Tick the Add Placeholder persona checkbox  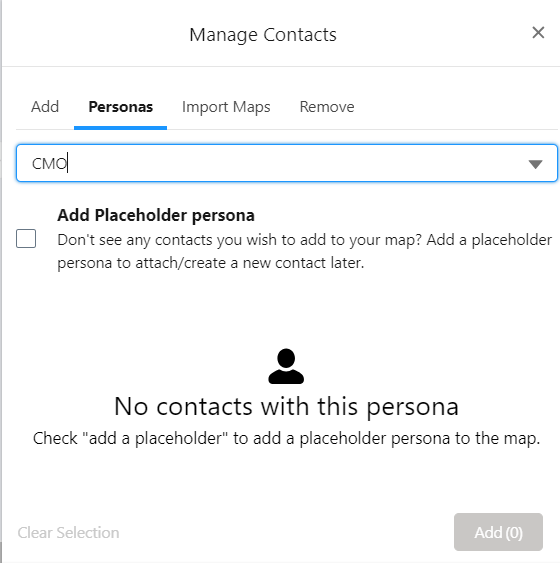(x=26, y=238)
